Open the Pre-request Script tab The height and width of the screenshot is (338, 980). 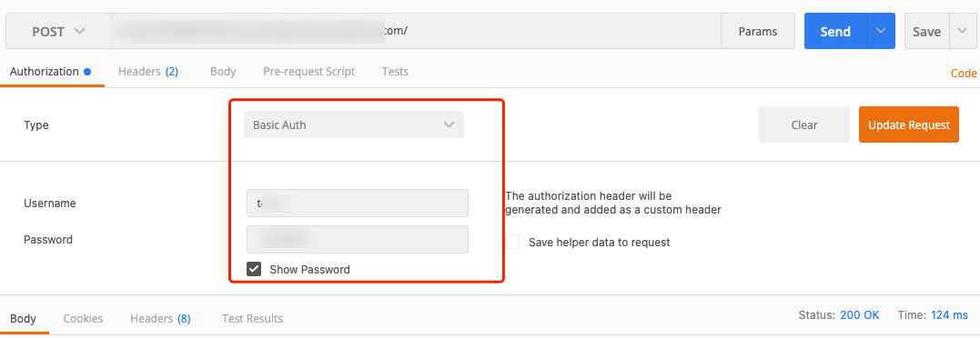(x=308, y=72)
